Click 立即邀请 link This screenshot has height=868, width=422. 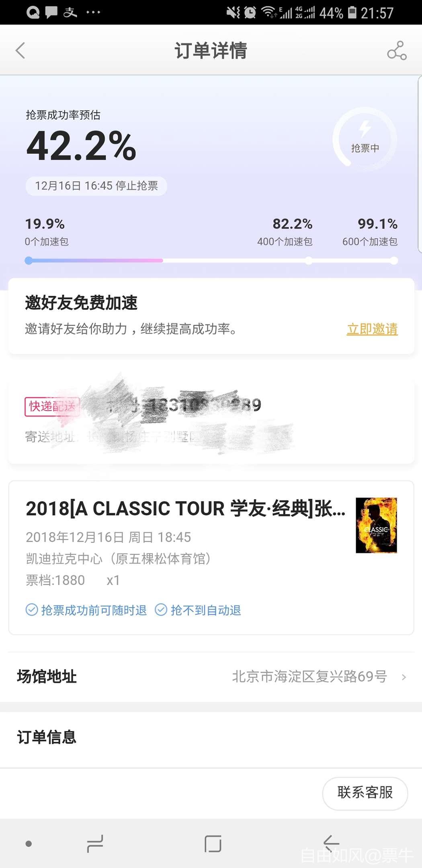pos(372,329)
